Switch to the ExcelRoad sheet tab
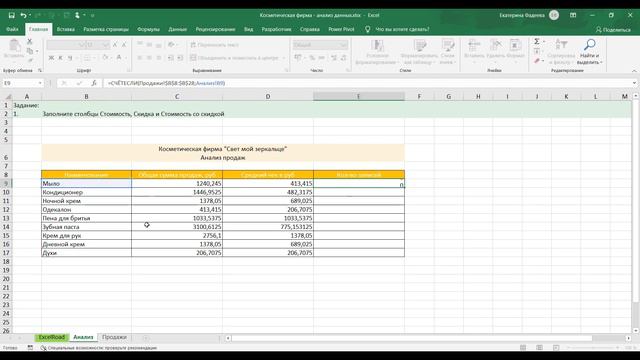Image resolution: width=640 pixels, height=360 pixels. (x=52, y=337)
